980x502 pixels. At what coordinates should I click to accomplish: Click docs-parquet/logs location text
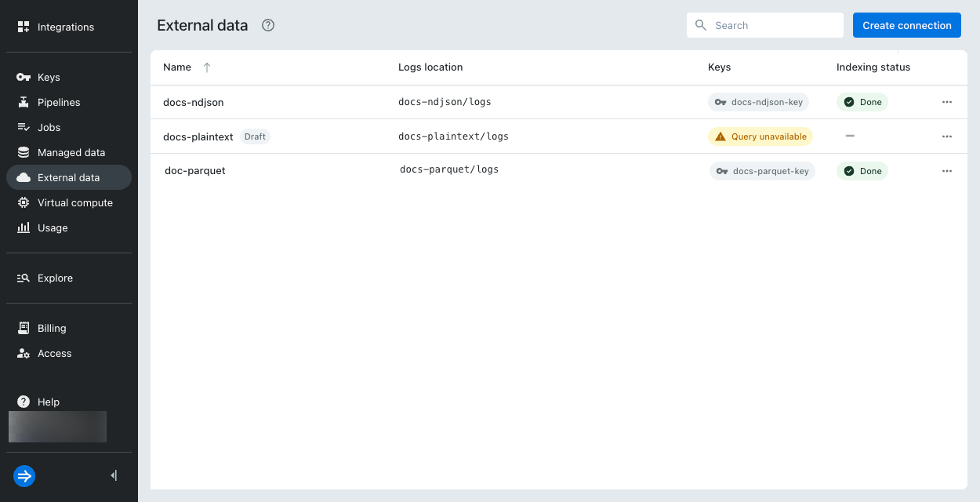pos(449,169)
